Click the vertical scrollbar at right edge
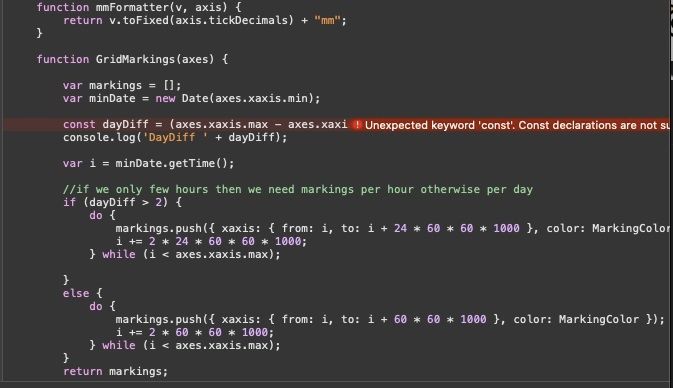673x388 pixels. tap(671, 40)
